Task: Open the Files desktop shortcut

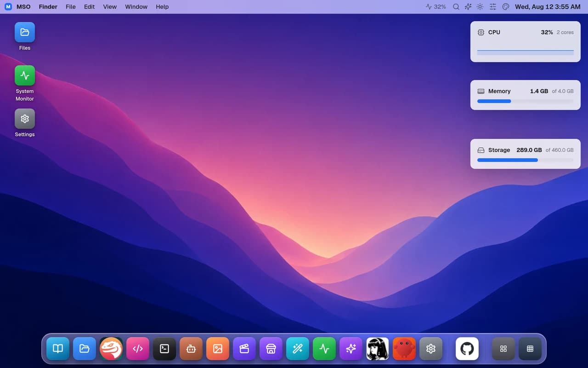Action: [25, 36]
